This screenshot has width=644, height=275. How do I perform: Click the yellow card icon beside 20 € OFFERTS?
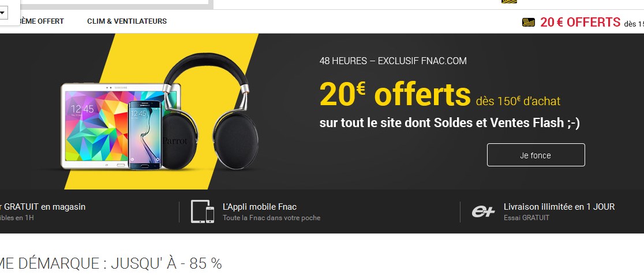pos(529,22)
